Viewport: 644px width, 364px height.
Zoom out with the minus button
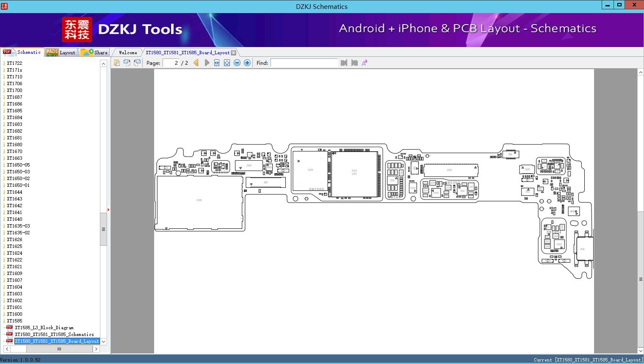[237, 63]
